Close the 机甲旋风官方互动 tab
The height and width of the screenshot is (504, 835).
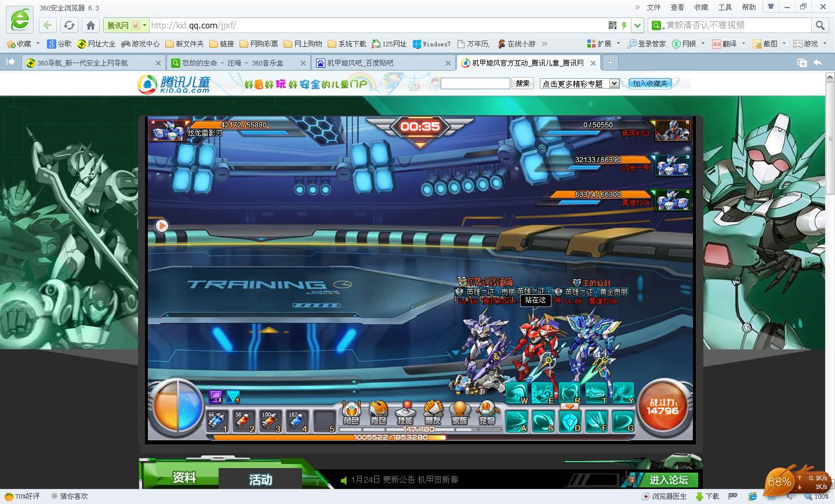[593, 63]
